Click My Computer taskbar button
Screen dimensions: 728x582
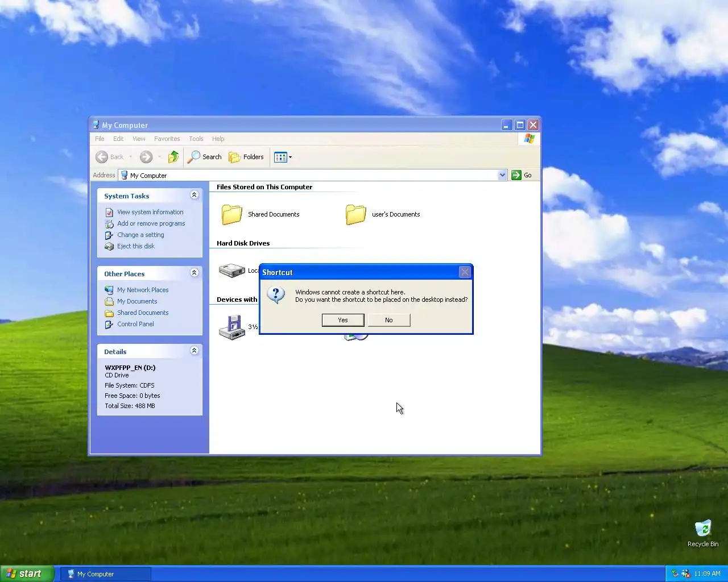tap(106, 574)
